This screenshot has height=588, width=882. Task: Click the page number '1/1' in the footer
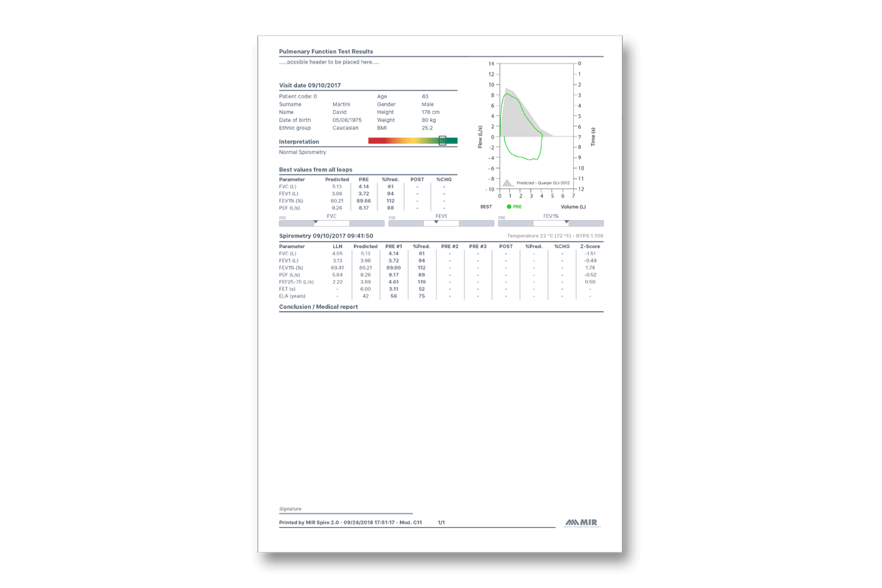(x=442, y=522)
